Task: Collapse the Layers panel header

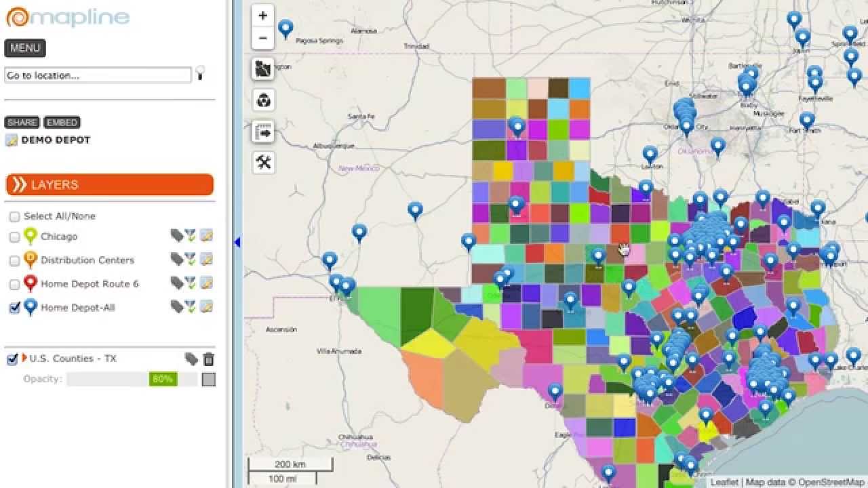Action: coord(109,184)
